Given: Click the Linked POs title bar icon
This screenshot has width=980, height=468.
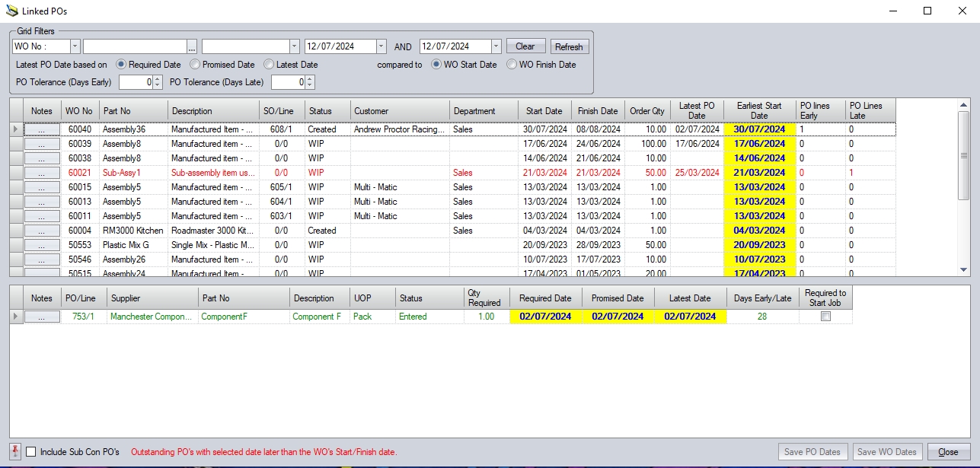Looking at the screenshot, I should (12, 11).
